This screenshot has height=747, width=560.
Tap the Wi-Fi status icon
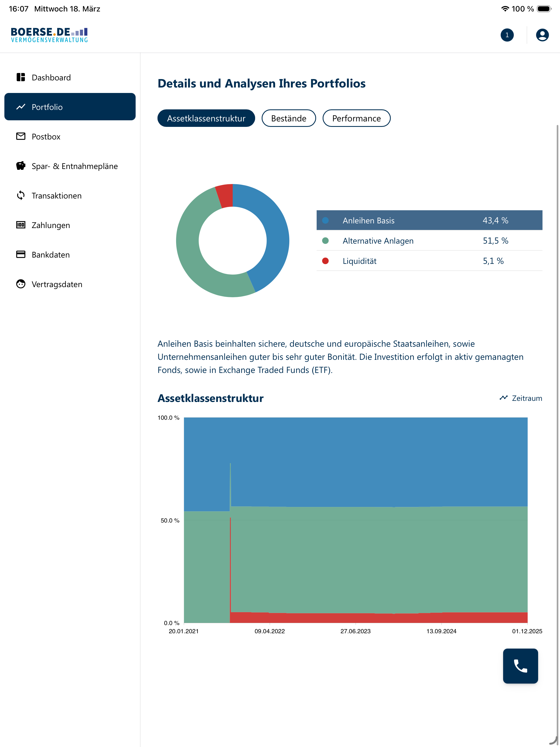click(505, 9)
